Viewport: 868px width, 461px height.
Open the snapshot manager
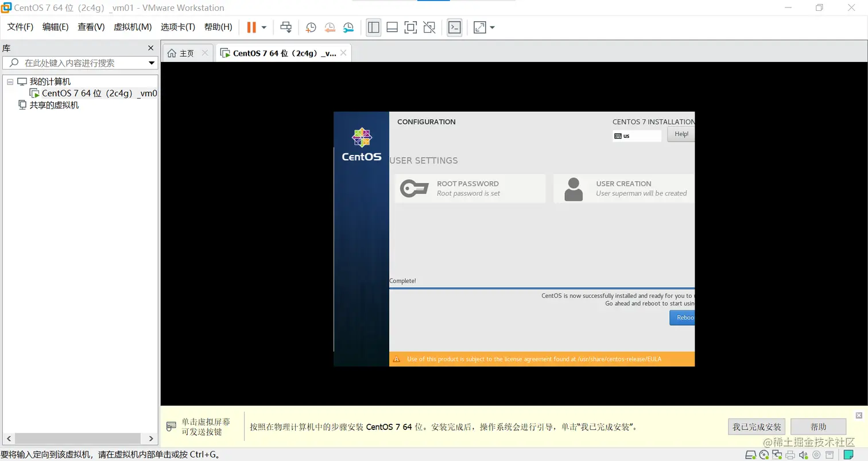(348, 27)
